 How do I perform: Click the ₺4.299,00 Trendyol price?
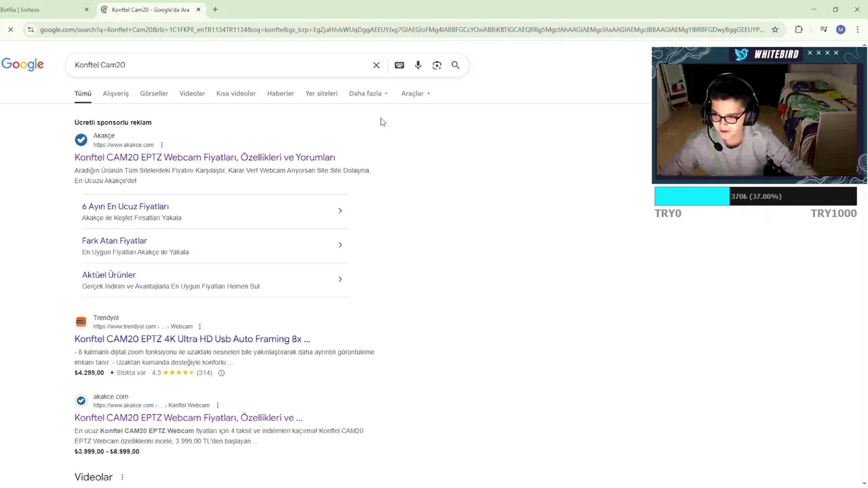[90, 373]
